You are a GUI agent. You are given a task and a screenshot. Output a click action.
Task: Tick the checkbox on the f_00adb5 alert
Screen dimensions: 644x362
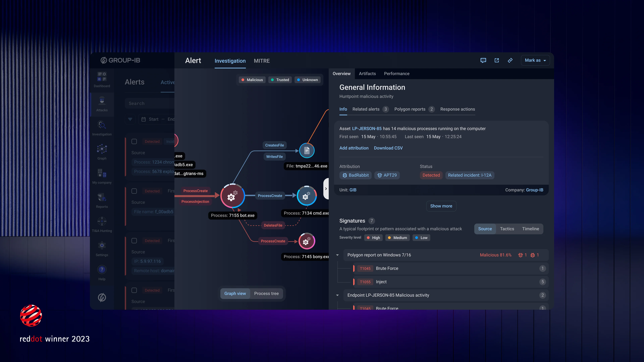(x=134, y=191)
